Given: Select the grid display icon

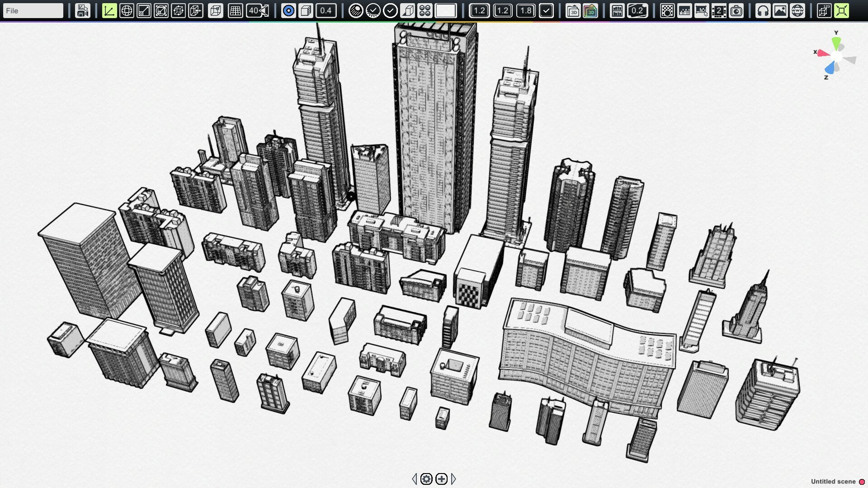Looking at the screenshot, I should [x=235, y=10].
